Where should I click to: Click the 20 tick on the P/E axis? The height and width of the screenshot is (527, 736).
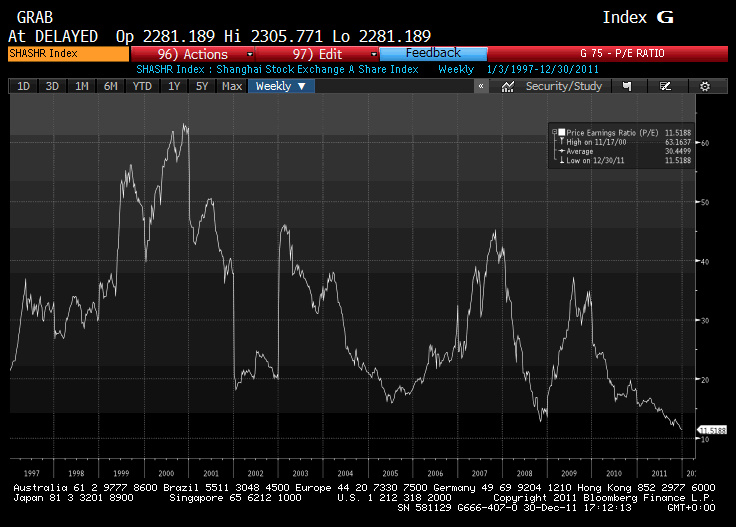point(705,380)
